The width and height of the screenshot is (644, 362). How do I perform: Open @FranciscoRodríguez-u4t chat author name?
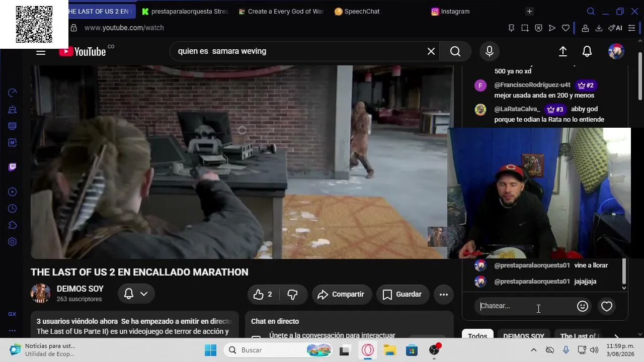pyautogui.click(x=532, y=85)
